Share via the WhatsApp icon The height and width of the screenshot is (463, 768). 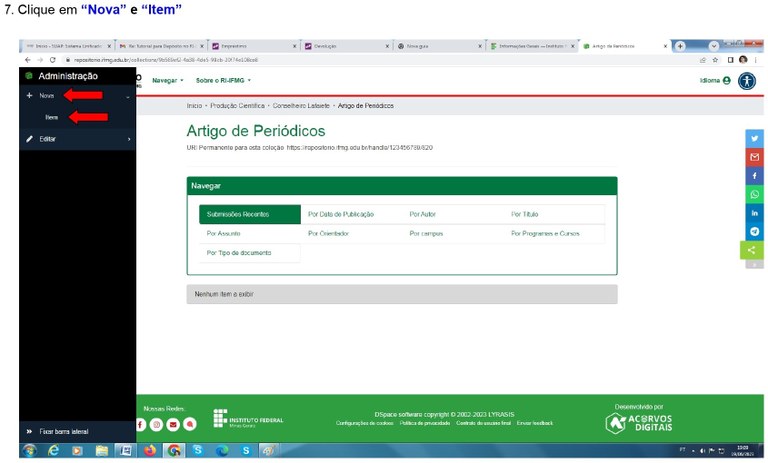point(754,194)
